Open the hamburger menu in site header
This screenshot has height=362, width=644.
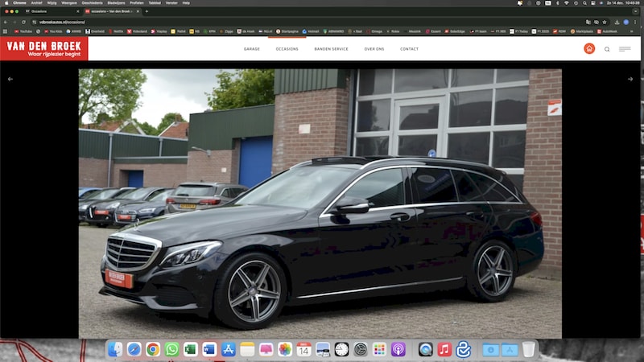[x=625, y=49]
